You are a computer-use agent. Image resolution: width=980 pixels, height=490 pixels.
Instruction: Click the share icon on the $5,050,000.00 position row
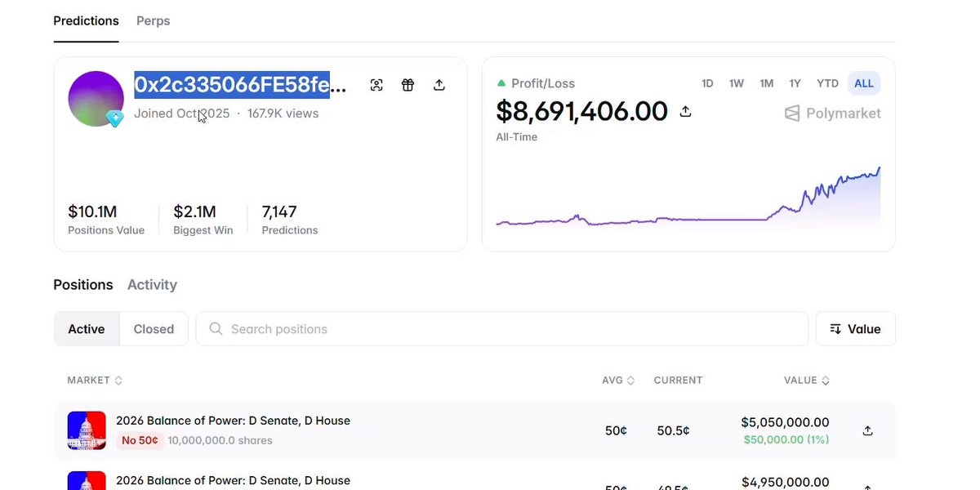(x=867, y=430)
